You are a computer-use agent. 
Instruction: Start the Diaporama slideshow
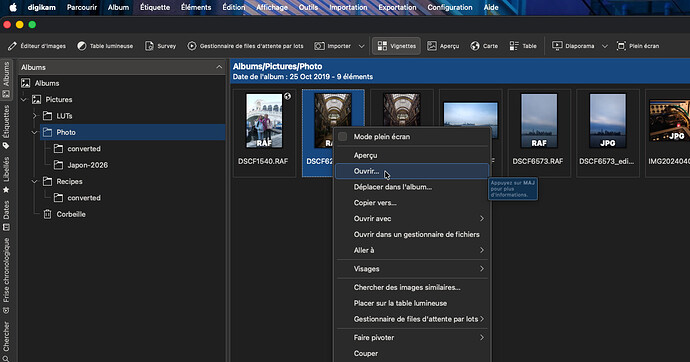573,46
